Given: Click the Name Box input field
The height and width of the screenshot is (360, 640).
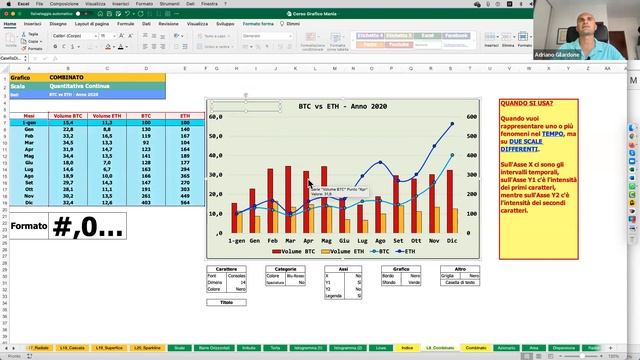Looking at the screenshot, I should click(11, 58).
